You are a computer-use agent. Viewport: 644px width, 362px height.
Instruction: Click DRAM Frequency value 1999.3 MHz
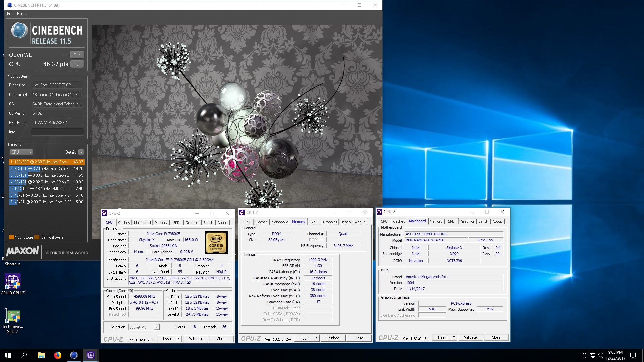(x=318, y=260)
